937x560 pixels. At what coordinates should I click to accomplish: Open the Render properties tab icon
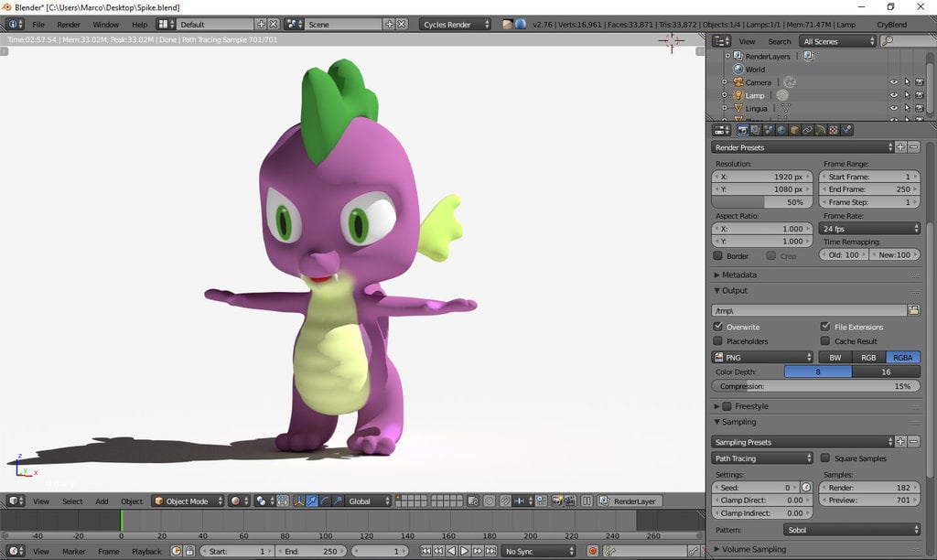pyautogui.click(x=743, y=130)
